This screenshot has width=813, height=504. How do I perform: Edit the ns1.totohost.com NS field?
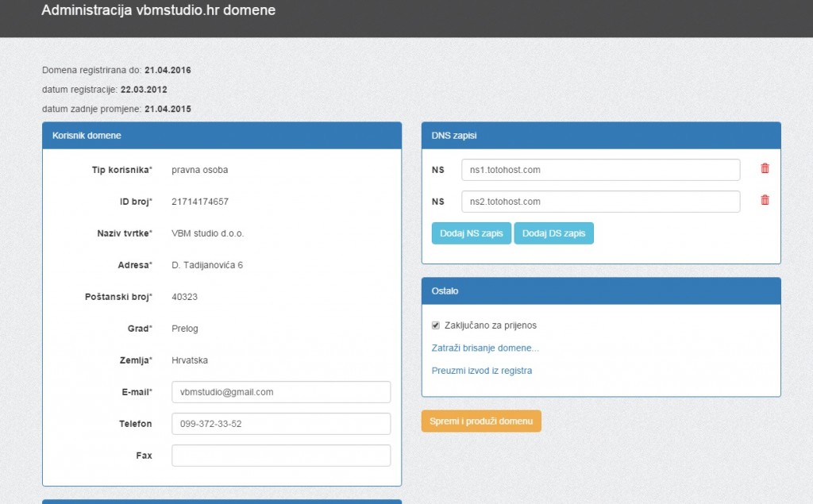pos(601,170)
